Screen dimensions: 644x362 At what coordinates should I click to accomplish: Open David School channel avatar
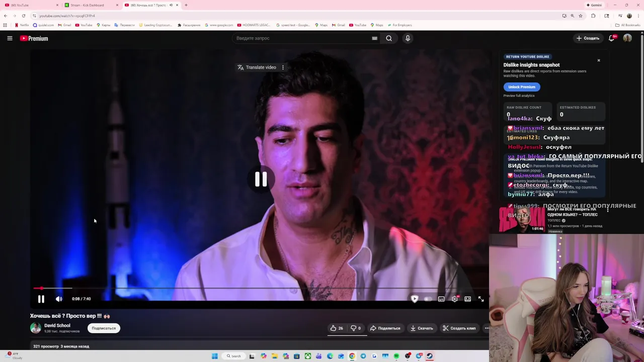coord(36,328)
